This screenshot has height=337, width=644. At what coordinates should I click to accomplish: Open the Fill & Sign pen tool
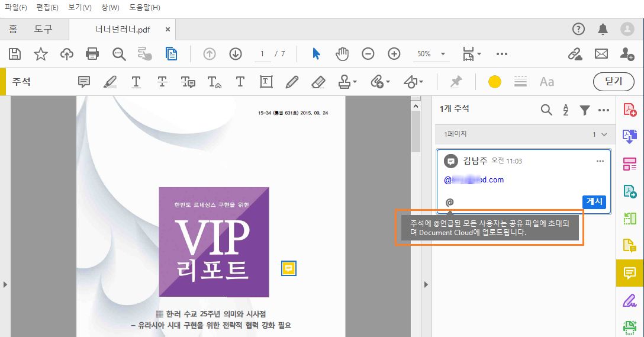pos(630,300)
